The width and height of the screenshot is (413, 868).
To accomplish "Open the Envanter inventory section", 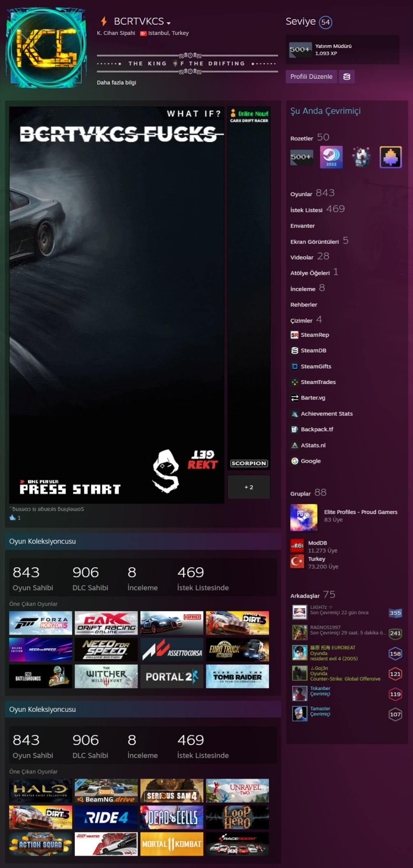I will point(303,226).
